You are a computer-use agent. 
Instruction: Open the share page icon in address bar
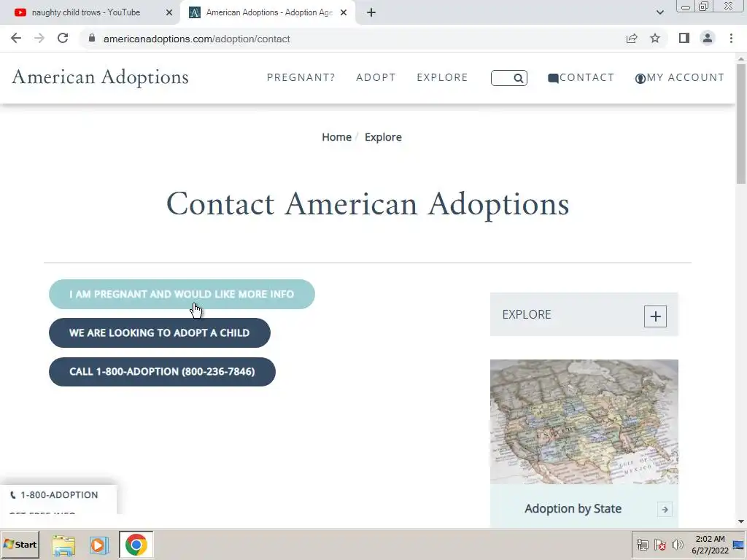(x=632, y=39)
